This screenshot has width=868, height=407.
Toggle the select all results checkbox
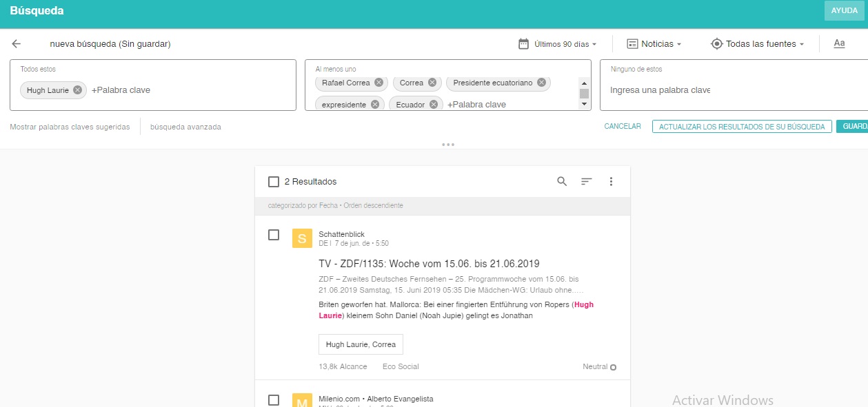click(274, 182)
